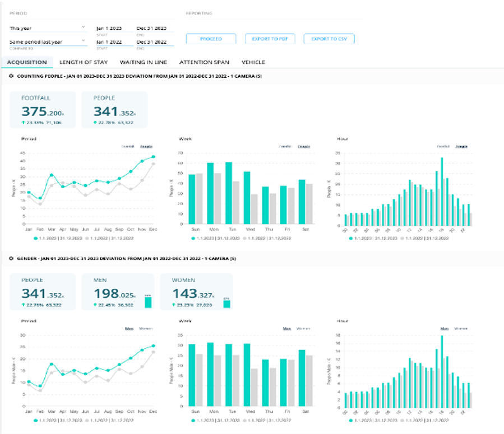Viewport: 504px width, 434px height.
Task: Select Footfall toggle on counting Period chart
Action: (x=128, y=146)
